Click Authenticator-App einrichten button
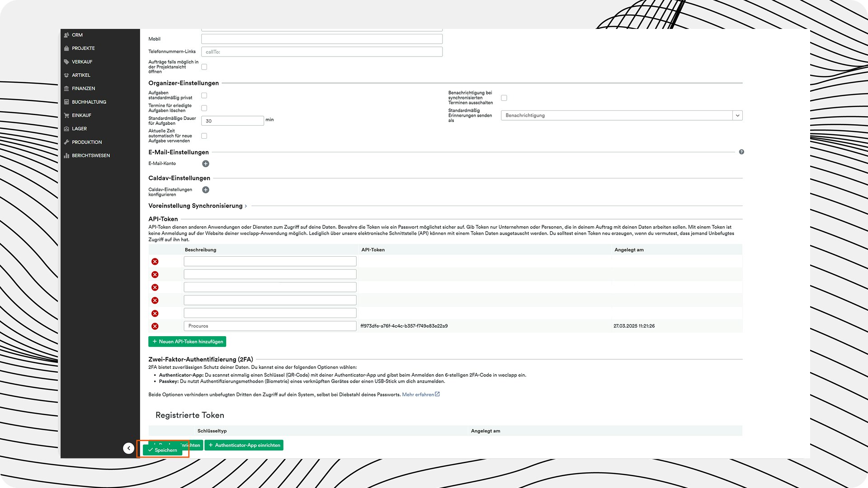This screenshot has height=488, width=868. click(244, 445)
